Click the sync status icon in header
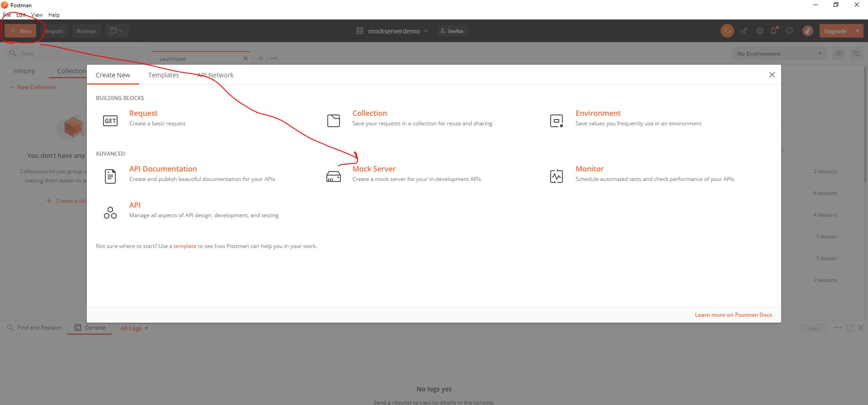The image size is (868, 405). point(727,31)
